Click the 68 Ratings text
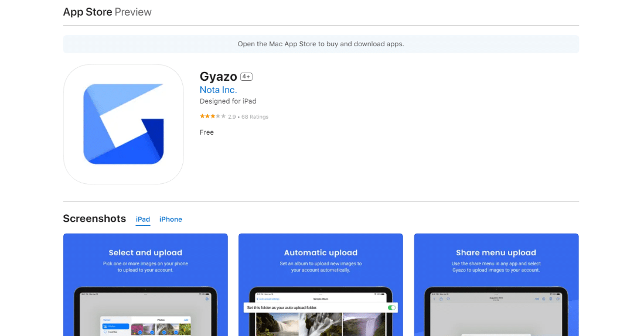The width and height of the screenshot is (644, 336). click(255, 117)
